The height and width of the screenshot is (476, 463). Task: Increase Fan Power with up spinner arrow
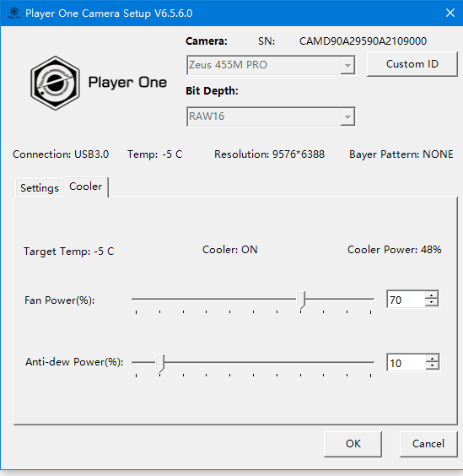click(x=432, y=295)
